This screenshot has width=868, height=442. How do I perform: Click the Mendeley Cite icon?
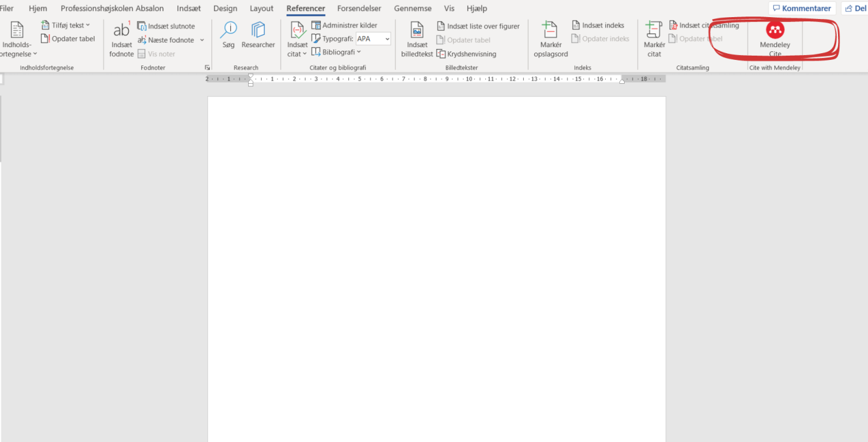(774, 31)
